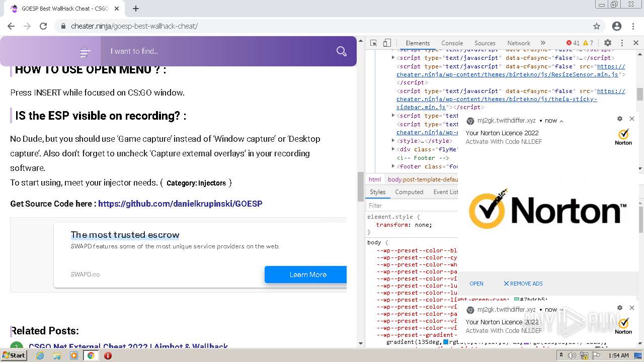Select the Styles sub-tab

[x=377, y=192]
